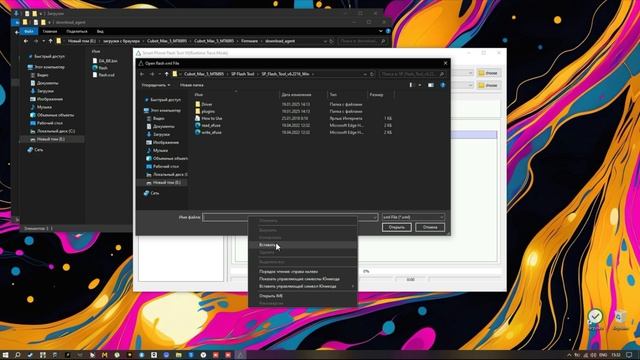This screenshot has height=360, width=640.
Task: Go up one folder in Open dialog
Action: [167, 74]
